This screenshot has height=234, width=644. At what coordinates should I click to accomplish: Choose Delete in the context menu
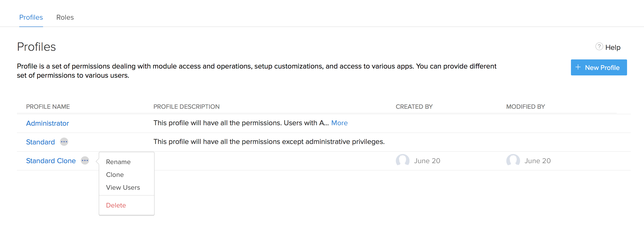116,205
